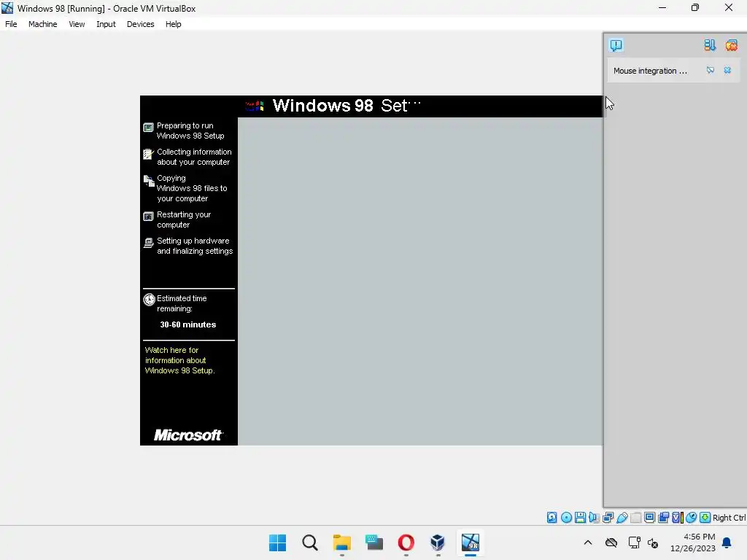Screen dimensions: 747x560
Task: Open the Opera browser from taskbar
Action: pyautogui.click(x=406, y=542)
